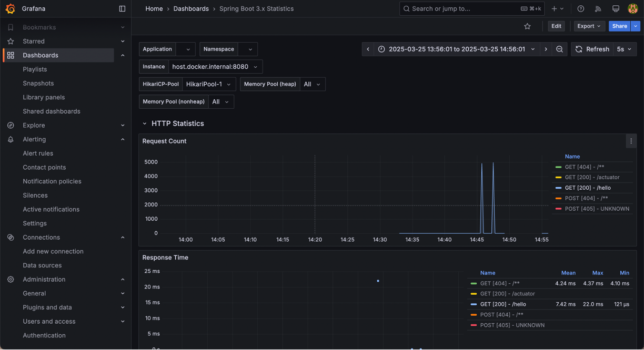Open Snapshots in sidebar
The width and height of the screenshot is (644, 350).
[38, 84]
